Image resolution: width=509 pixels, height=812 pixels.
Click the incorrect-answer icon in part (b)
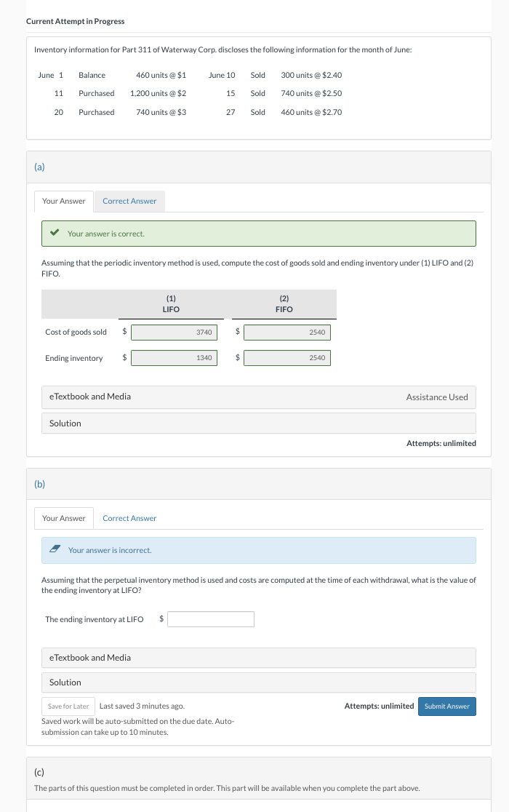click(54, 550)
